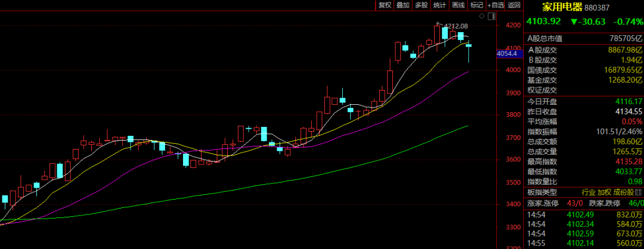The height and width of the screenshot is (249, 644).
Task: Click yesterday's close value 4134.55
Action: (629, 111)
